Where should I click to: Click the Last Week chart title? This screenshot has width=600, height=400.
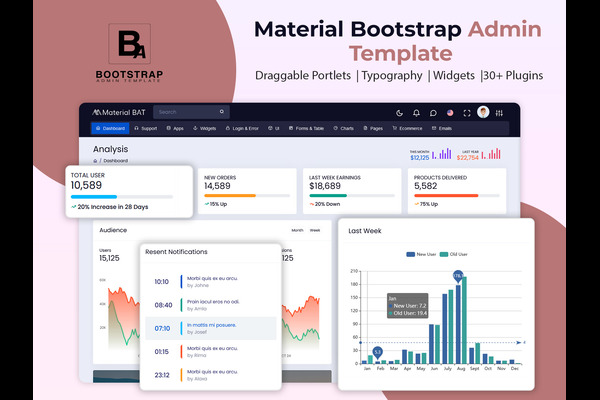[x=365, y=231]
